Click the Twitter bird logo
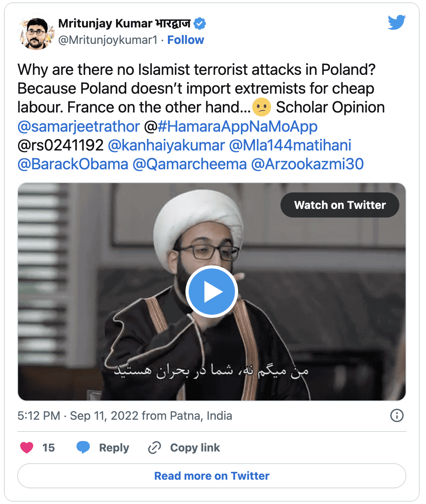This screenshot has height=504, width=426. [396, 23]
